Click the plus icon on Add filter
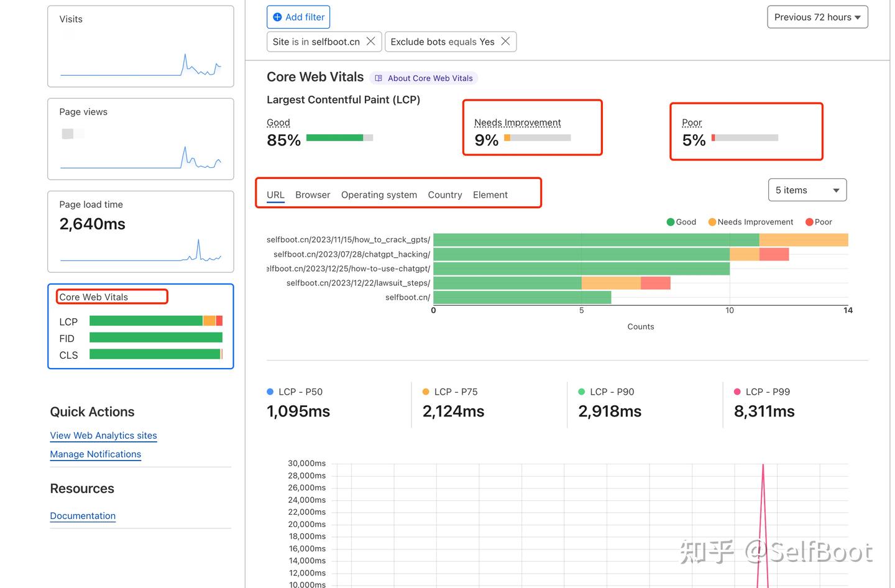Viewport: 895px width, 588px height. pos(277,17)
